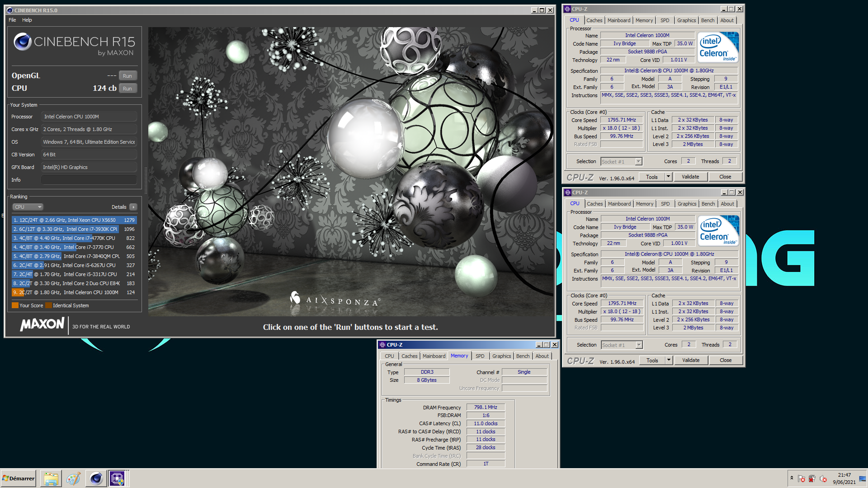Select ranking row Intel Core i7-4770K

pyautogui.click(x=74, y=238)
